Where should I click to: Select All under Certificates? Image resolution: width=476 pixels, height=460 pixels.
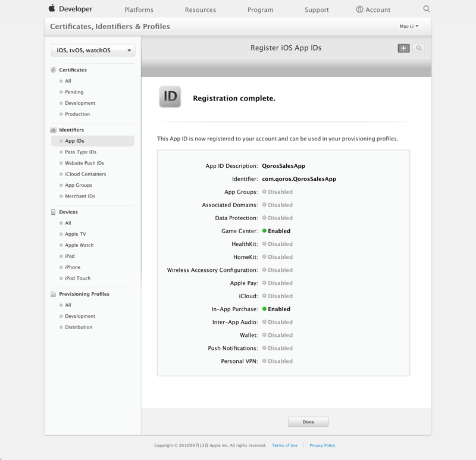coord(68,81)
